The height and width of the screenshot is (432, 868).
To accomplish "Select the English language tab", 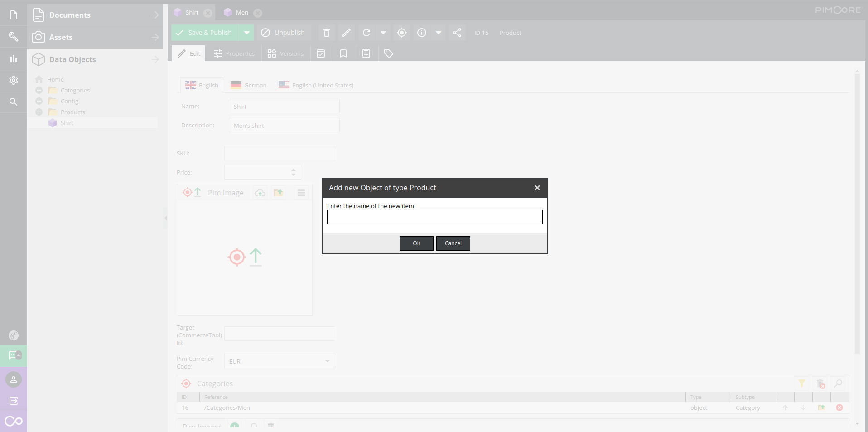I will coord(202,85).
